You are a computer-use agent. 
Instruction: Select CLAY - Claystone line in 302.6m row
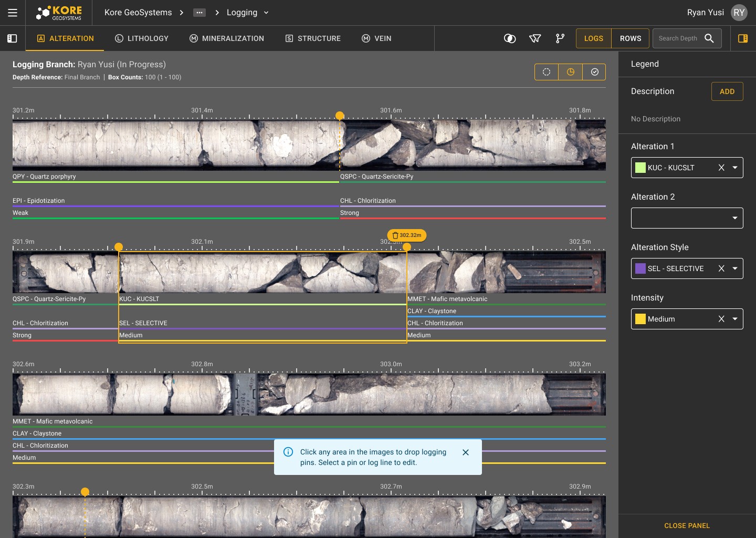tap(309, 434)
